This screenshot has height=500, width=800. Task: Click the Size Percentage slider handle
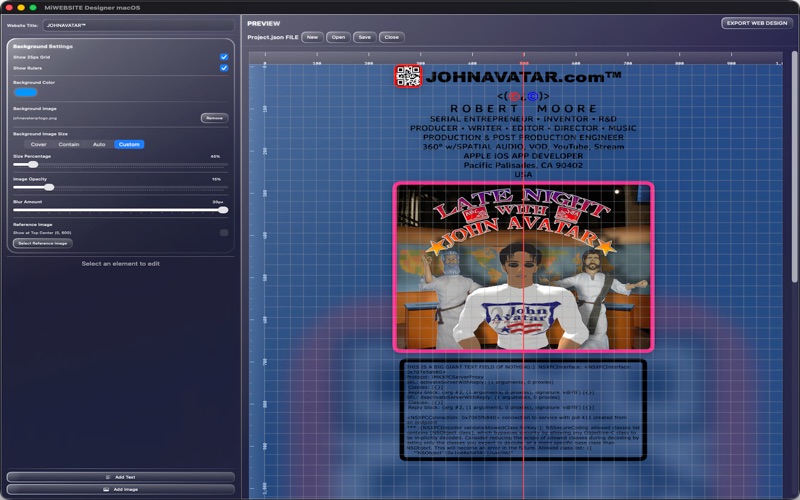click(x=33, y=164)
